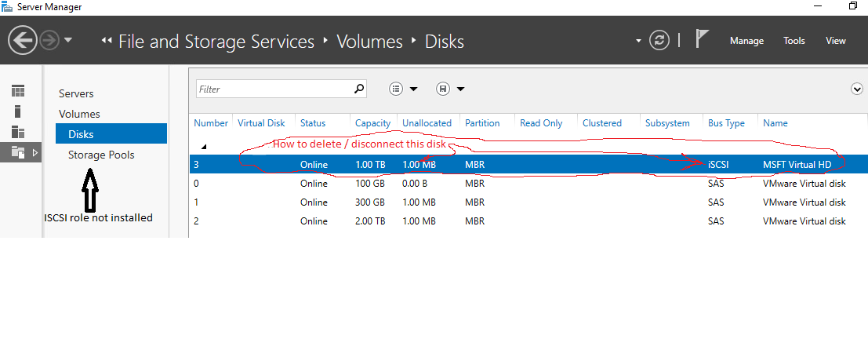Go to Storage Pools page
The image size is (868, 361).
point(101,155)
